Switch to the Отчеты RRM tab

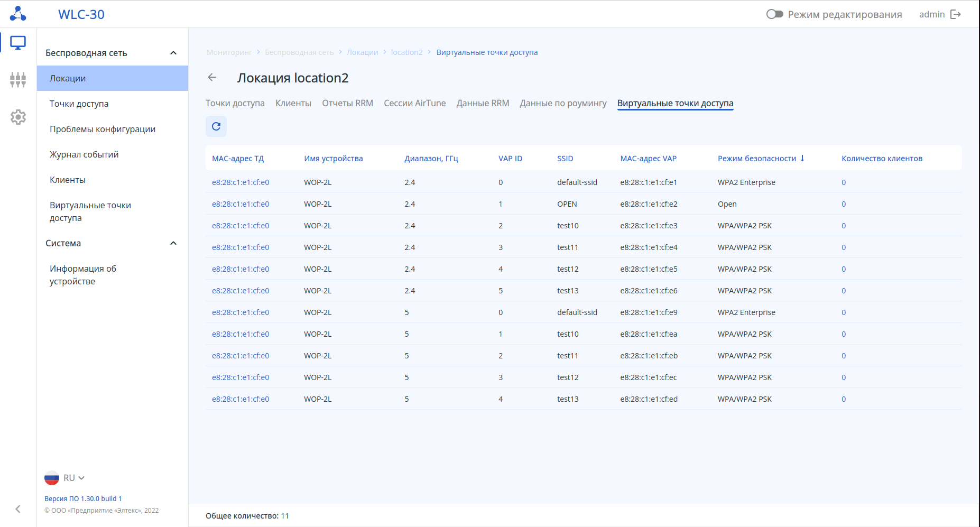click(347, 103)
